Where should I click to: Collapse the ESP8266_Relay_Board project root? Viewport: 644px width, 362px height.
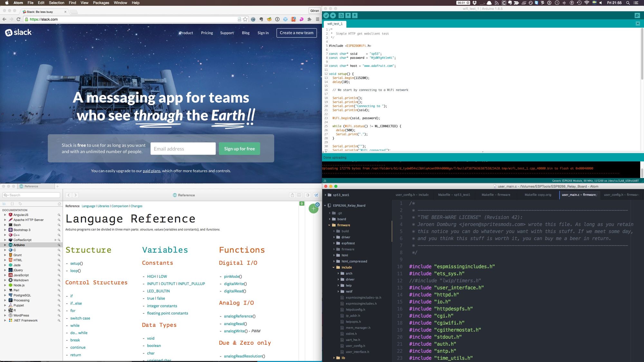(325, 206)
